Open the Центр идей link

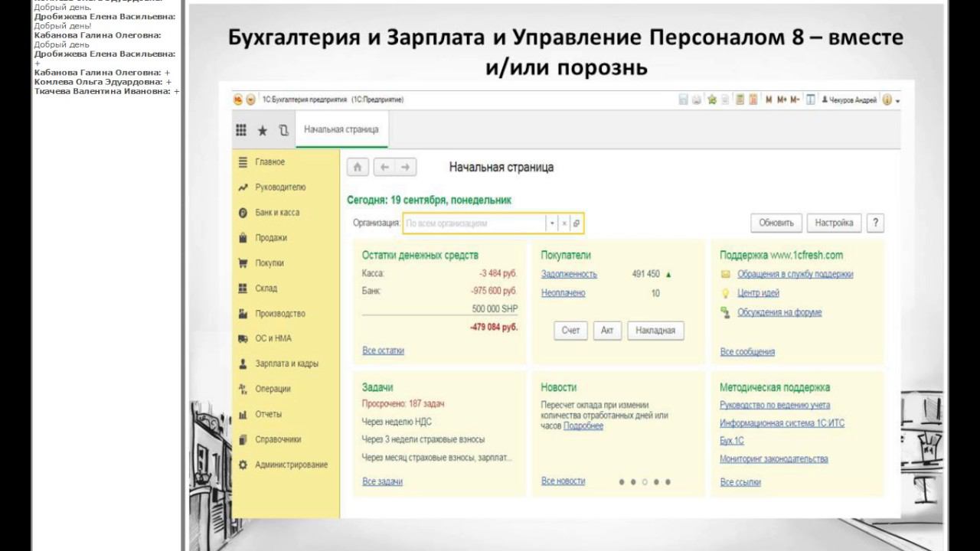click(758, 293)
